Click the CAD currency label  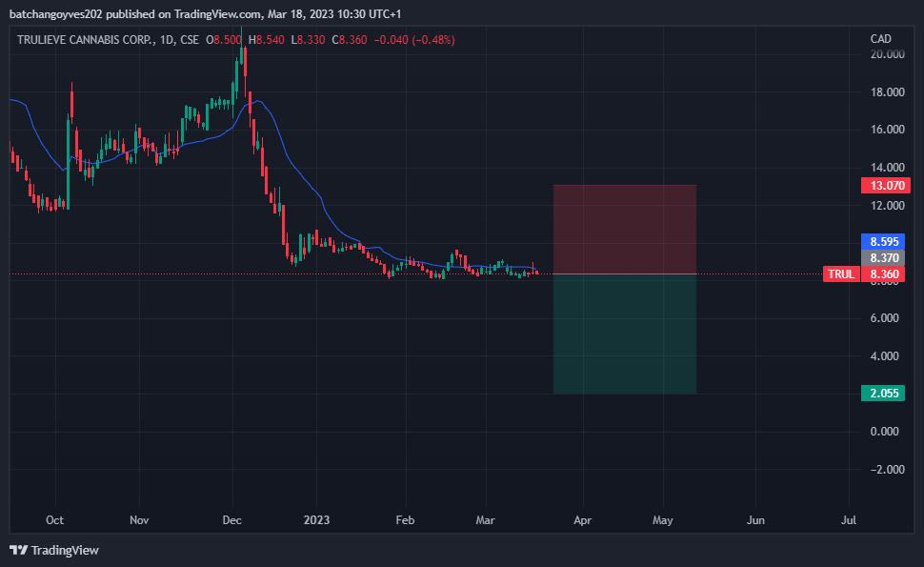coord(880,39)
